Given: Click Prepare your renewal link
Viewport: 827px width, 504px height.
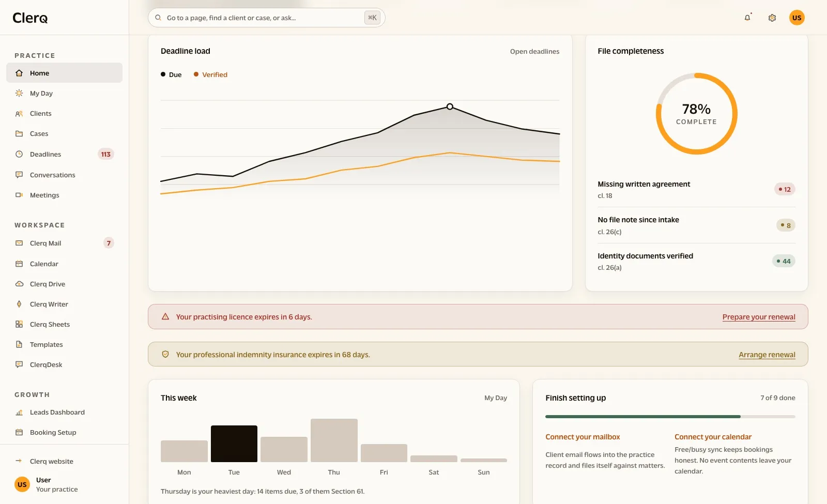Looking at the screenshot, I should tap(759, 317).
